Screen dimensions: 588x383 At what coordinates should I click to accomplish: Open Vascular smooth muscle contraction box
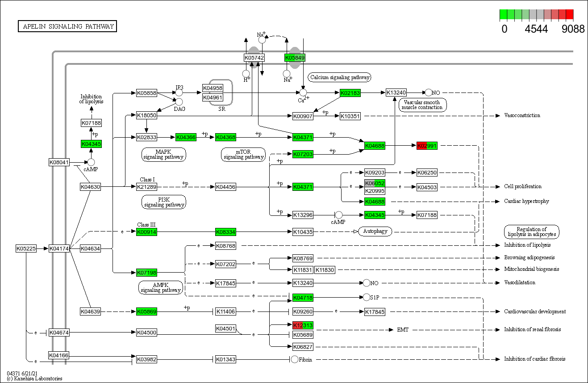[422, 105]
